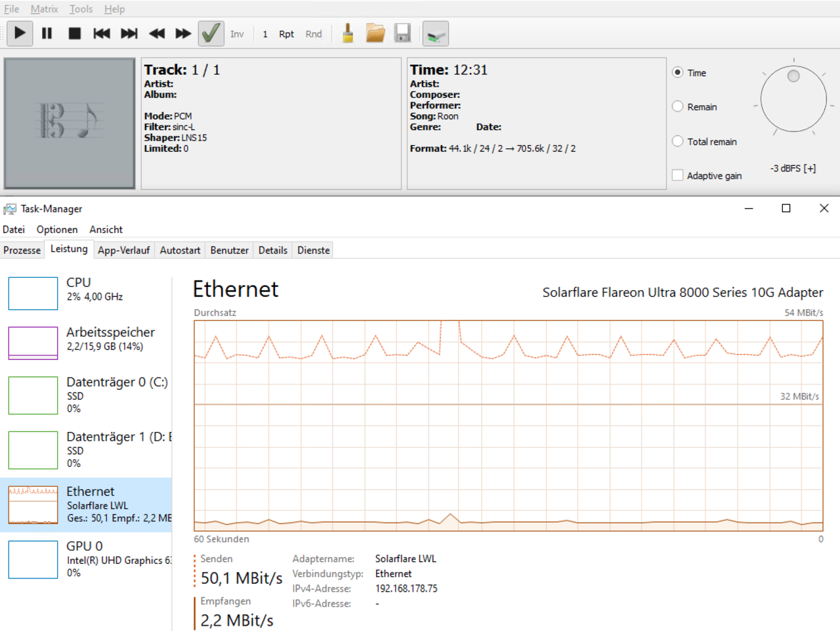Open the folder icon to load files
The height and width of the screenshot is (631, 840).
tap(375, 33)
